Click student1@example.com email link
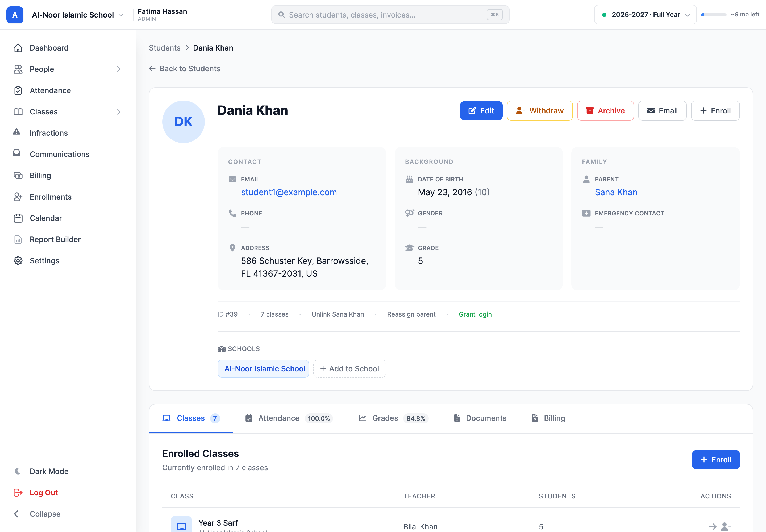Image resolution: width=766 pixels, height=532 pixels. coord(289,192)
